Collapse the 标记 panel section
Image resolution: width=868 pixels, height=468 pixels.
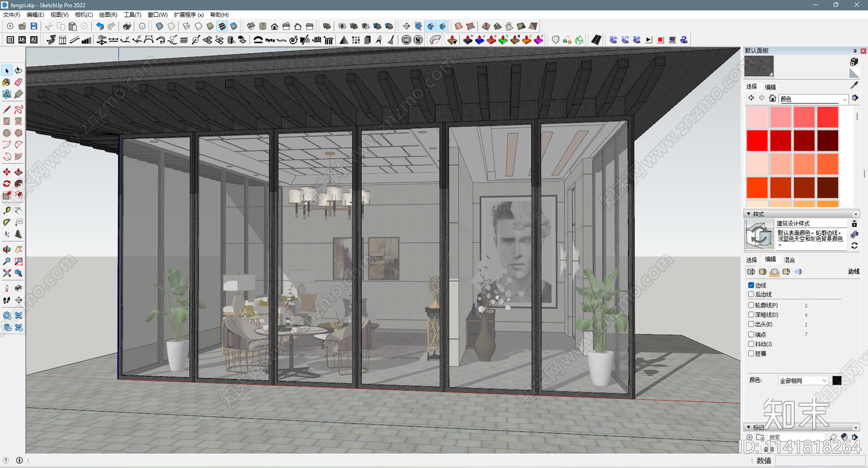point(749,427)
